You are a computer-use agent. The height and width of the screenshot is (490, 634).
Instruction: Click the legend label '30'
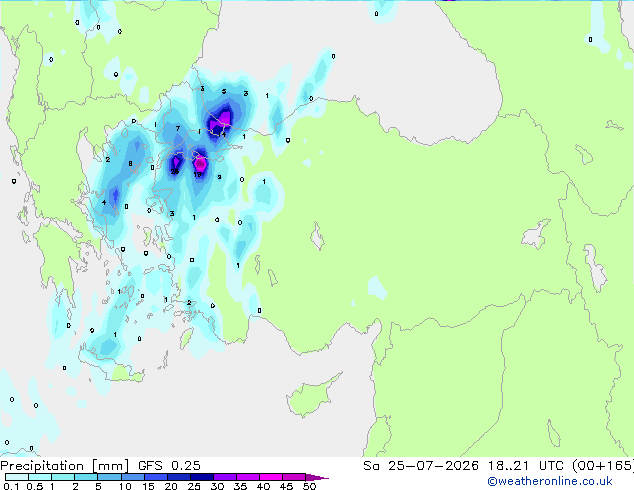(217, 486)
